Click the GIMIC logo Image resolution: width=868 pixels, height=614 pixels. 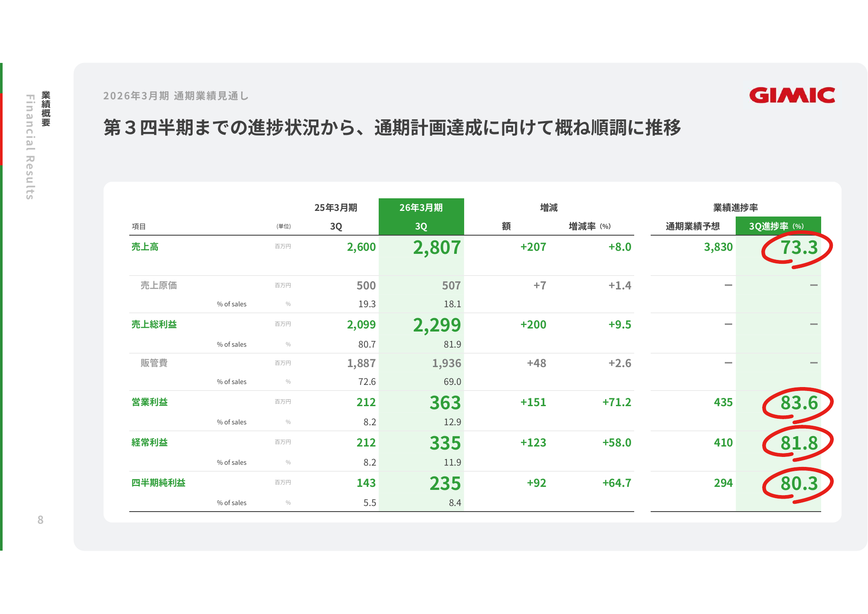[792, 95]
